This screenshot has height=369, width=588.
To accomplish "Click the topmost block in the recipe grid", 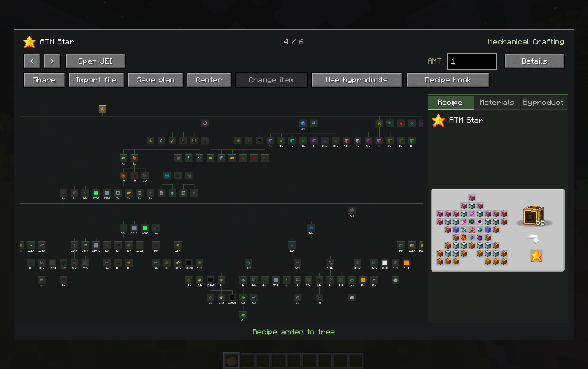I will click(x=472, y=198).
